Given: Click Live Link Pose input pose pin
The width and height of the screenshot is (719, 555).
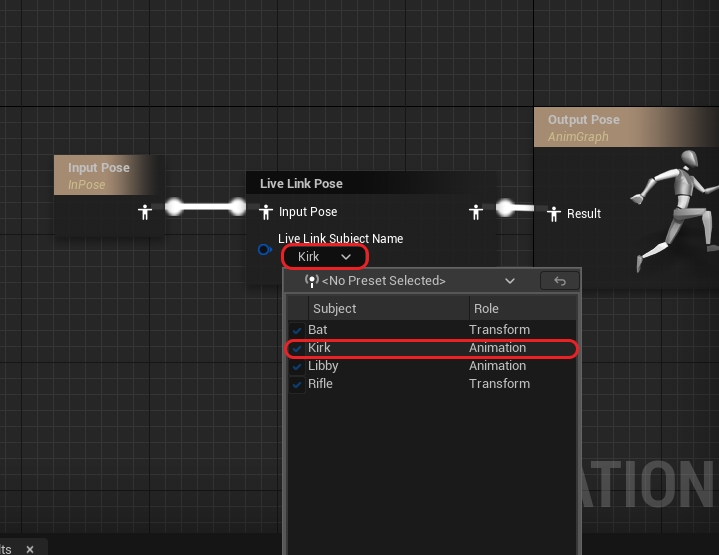Looking at the screenshot, I should coord(265,212).
